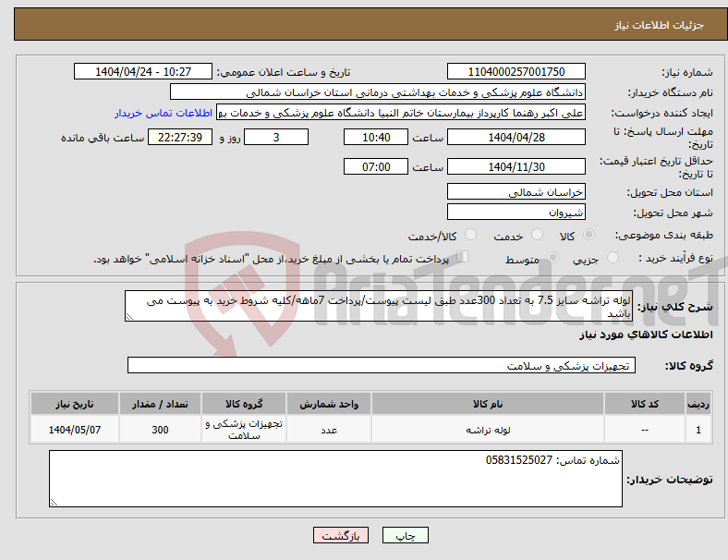This screenshot has height=560, width=728.
Task: Click the deadline time field 10:40
Action: click(376, 137)
